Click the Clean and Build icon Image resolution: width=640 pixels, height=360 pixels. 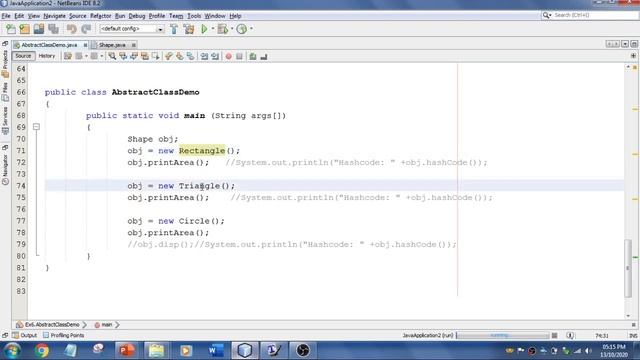pos(189,29)
